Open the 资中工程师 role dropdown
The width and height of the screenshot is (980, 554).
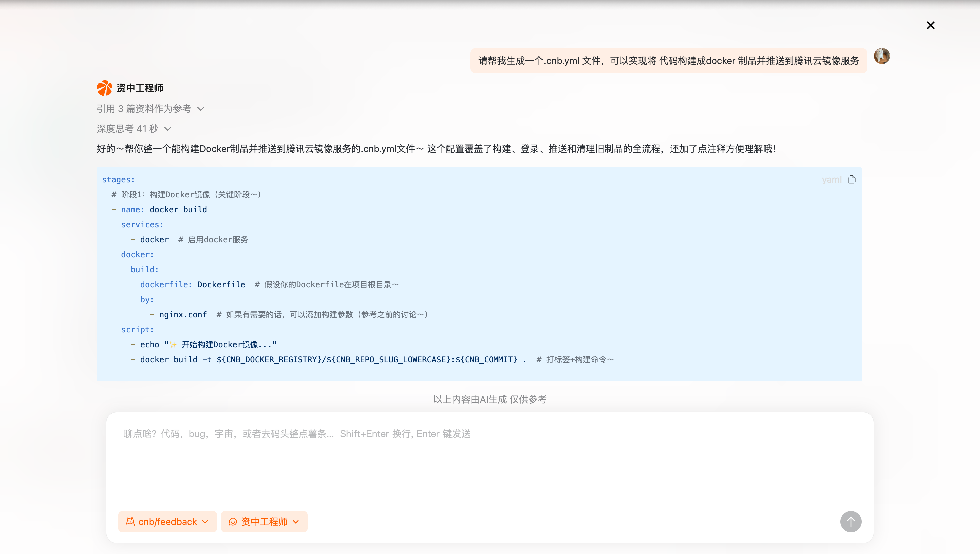point(264,521)
